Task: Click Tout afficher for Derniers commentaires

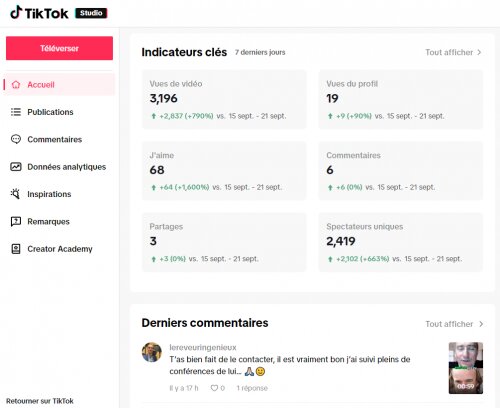Action: (449, 324)
